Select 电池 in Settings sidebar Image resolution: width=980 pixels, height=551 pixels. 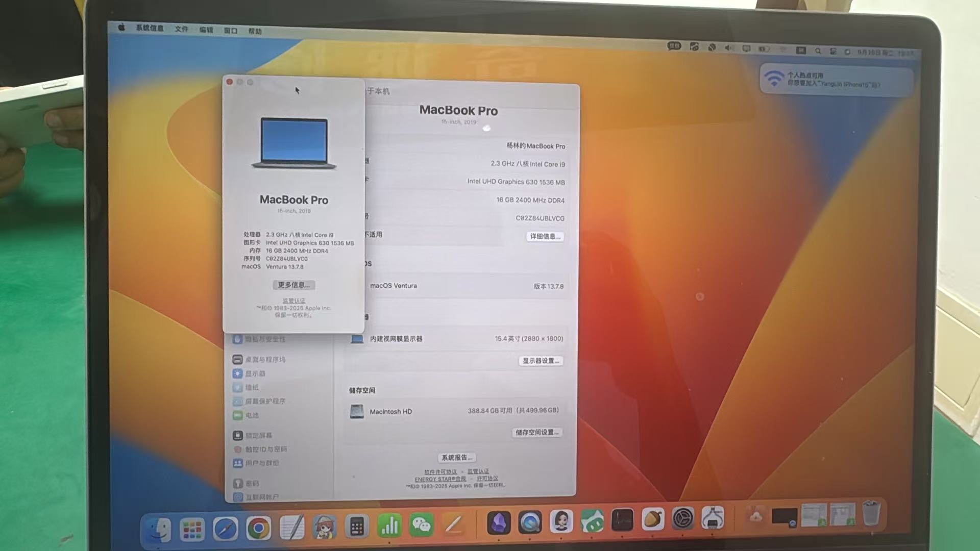246,415
